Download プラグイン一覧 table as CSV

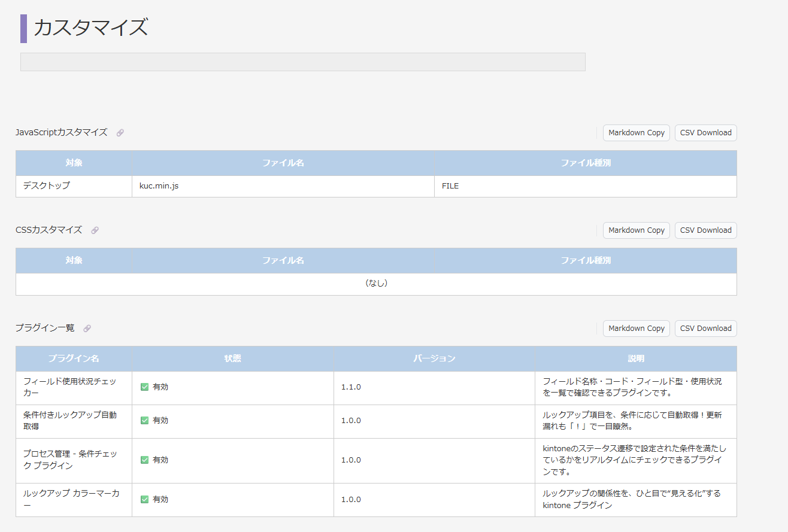point(706,329)
